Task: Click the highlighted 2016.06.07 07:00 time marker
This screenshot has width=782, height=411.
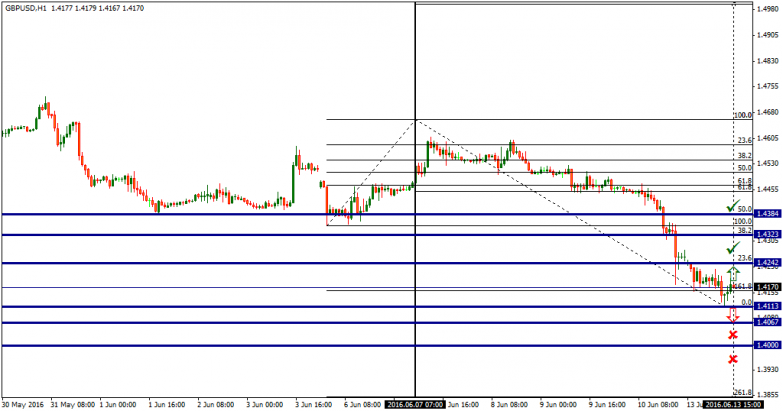Action: point(415,405)
